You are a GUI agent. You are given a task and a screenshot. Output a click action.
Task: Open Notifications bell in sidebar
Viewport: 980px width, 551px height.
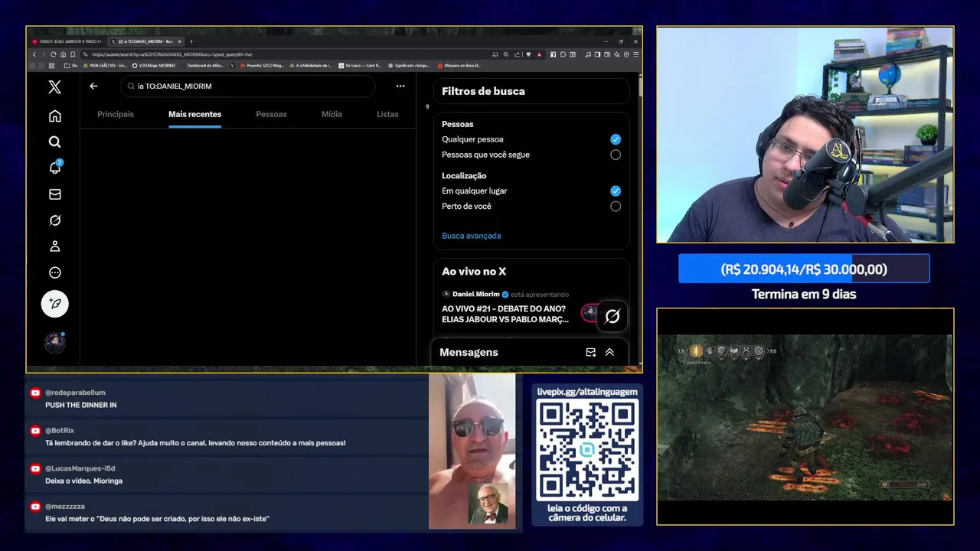pyautogui.click(x=55, y=168)
